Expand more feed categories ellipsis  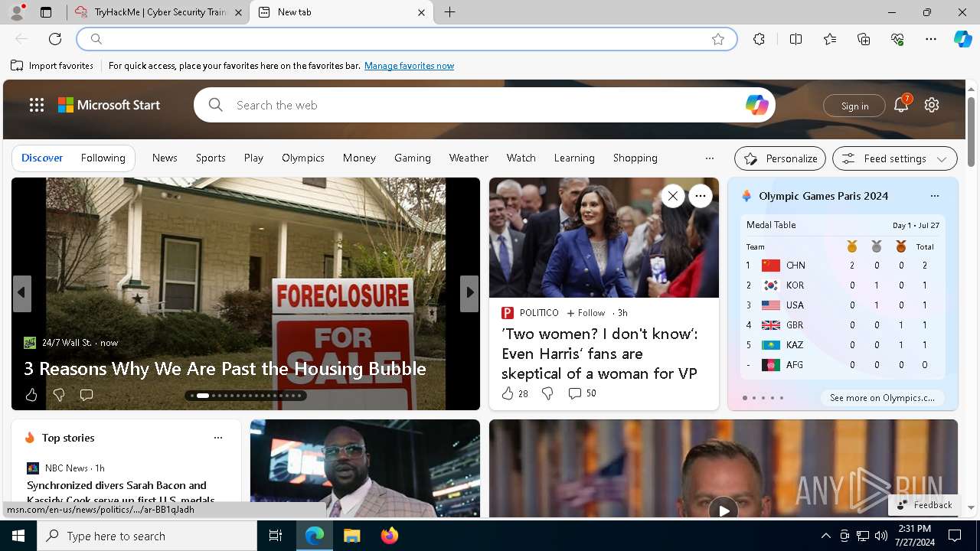click(710, 158)
